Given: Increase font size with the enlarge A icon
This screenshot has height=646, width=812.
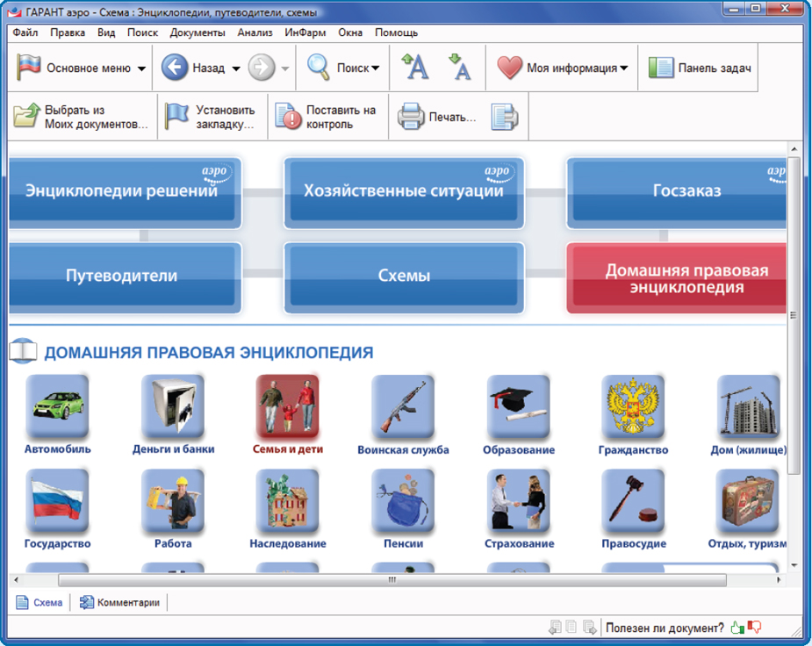Looking at the screenshot, I should point(414,68).
